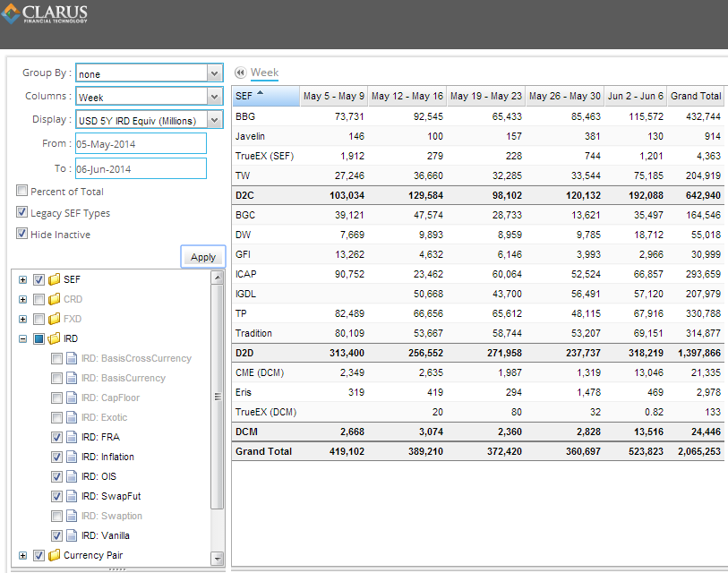Click the IRD: BasisCurrency document icon
This screenshot has width=728, height=573.
[x=72, y=378]
